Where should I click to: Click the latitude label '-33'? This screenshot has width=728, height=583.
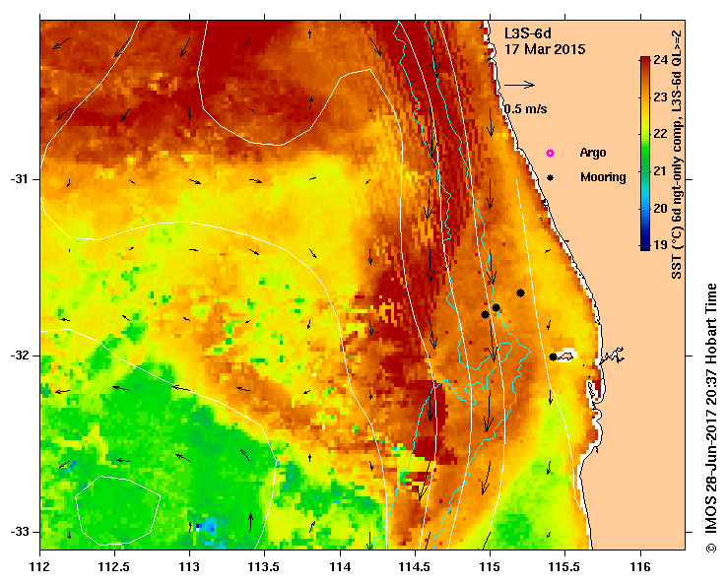[x=19, y=532]
